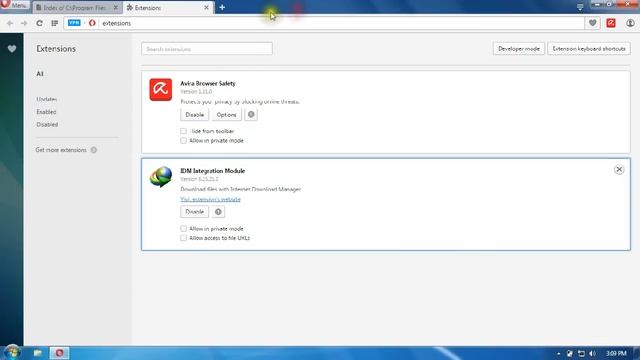
Task: Click the Avira Browser Safety title
Action: pos(208,83)
